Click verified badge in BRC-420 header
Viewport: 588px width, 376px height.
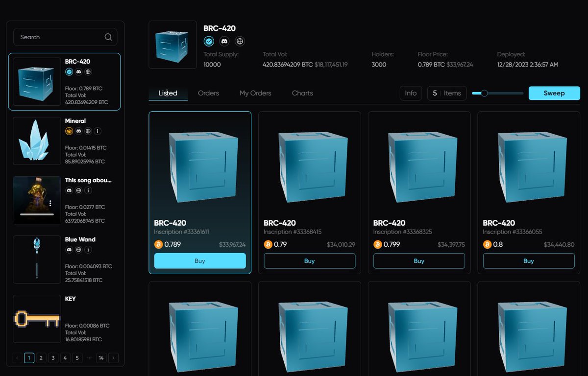[x=209, y=42]
